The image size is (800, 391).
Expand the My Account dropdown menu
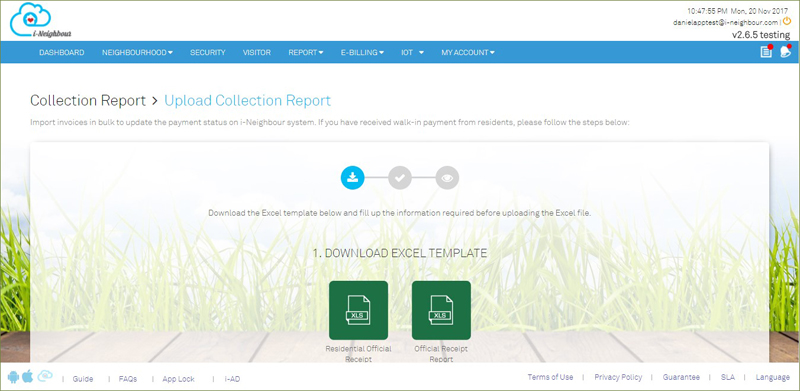(x=468, y=53)
